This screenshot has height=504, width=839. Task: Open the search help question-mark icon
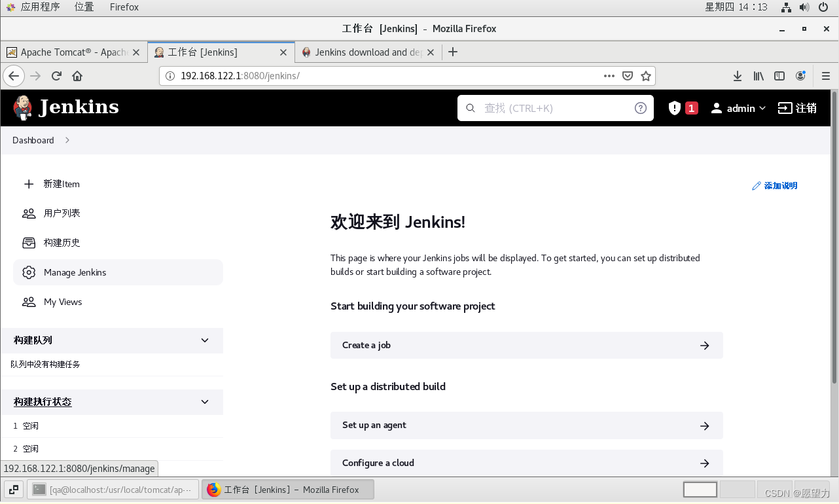coord(641,108)
